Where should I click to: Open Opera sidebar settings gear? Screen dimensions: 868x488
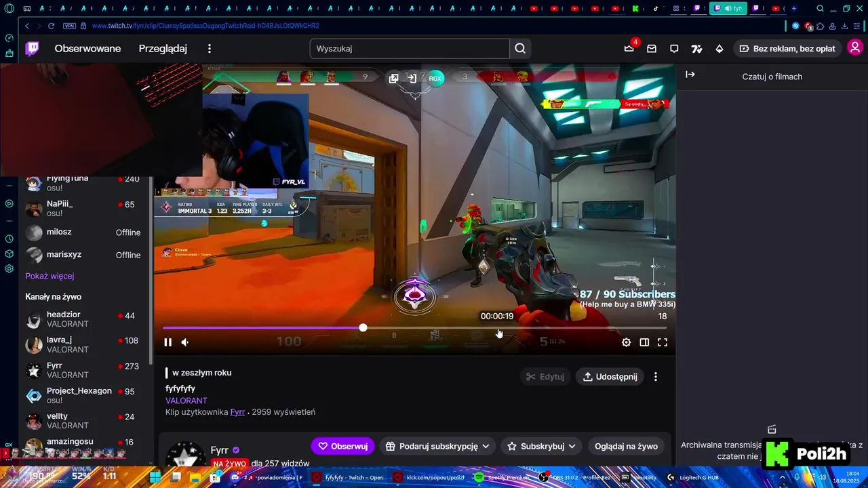click(9, 268)
